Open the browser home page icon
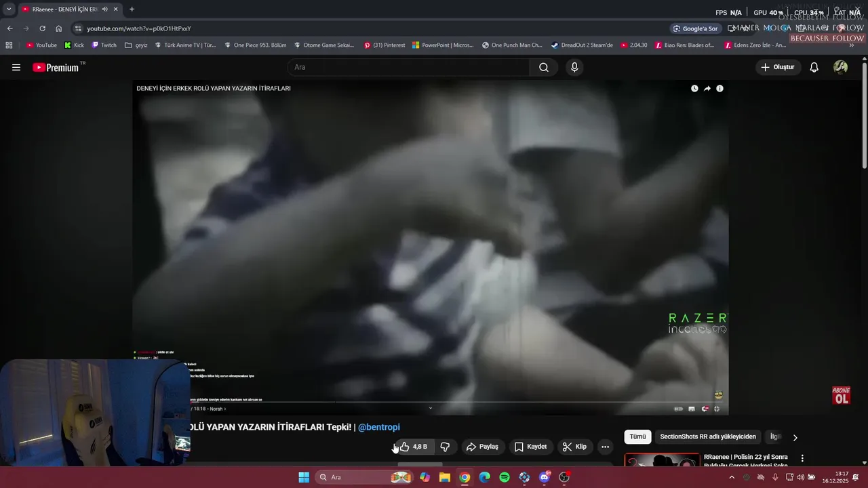 [58, 28]
